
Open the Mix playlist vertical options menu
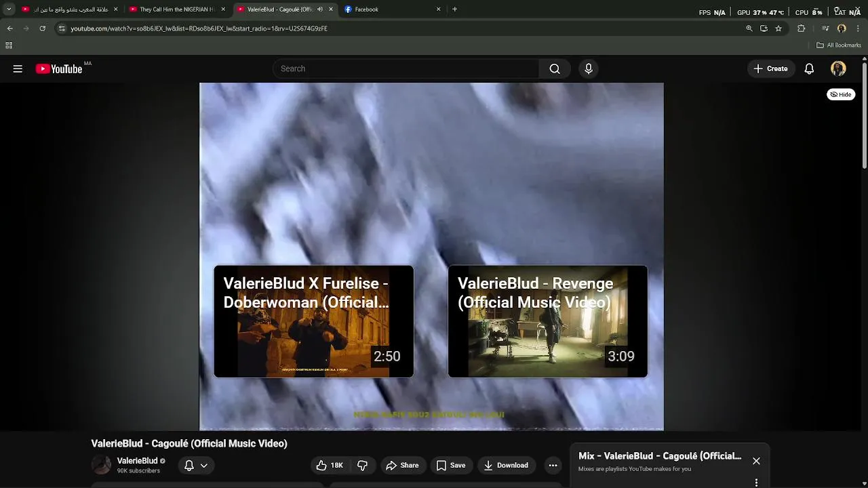point(756,483)
